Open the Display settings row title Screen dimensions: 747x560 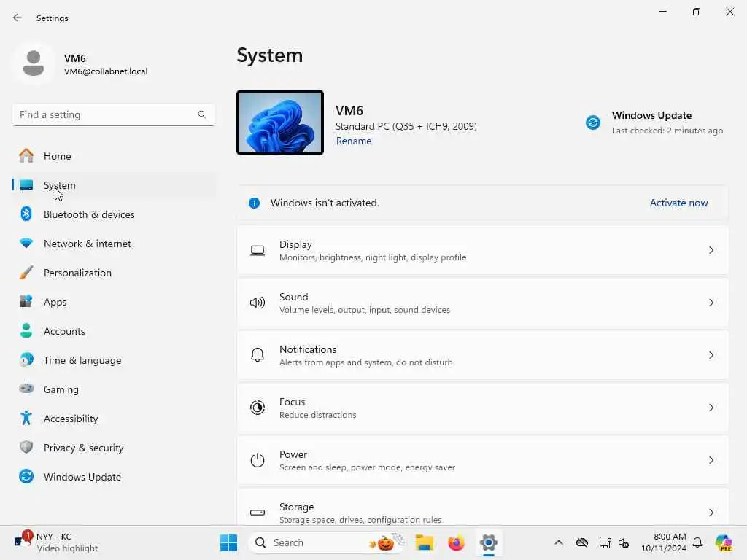295,244
